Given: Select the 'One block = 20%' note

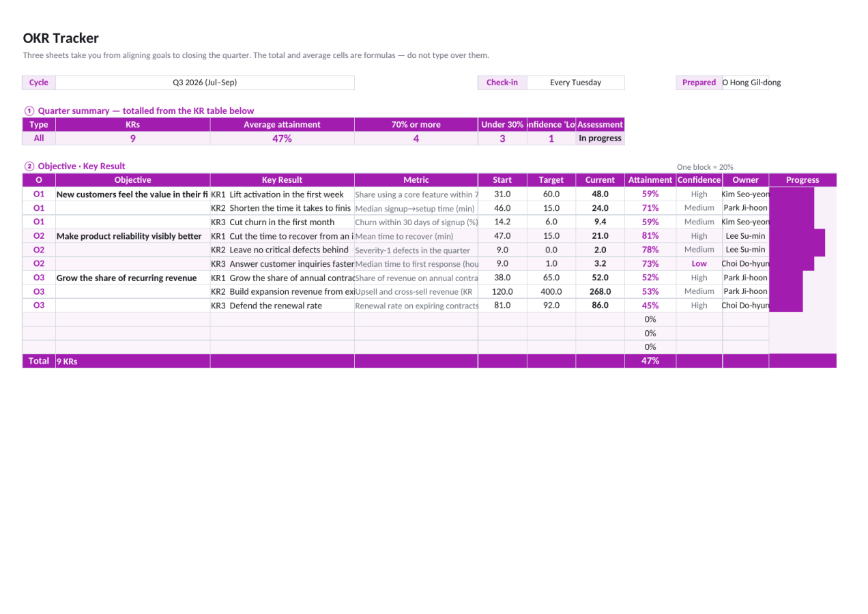Looking at the screenshot, I should pos(705,167).
